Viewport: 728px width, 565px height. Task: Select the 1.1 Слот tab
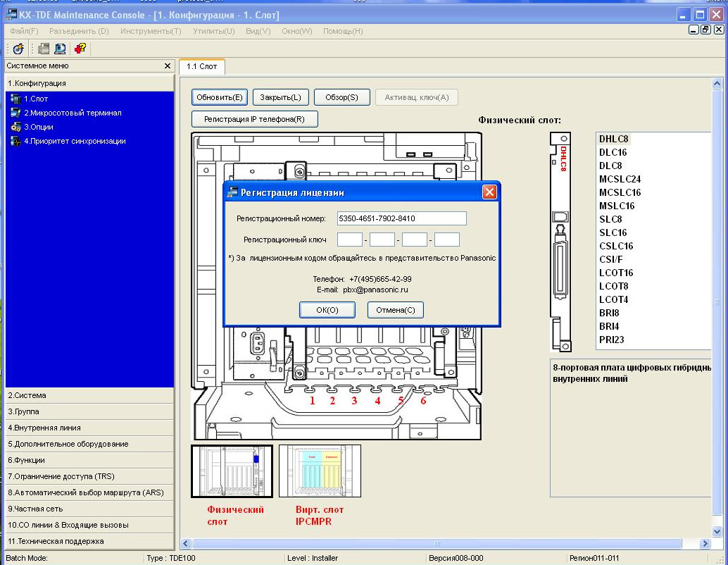pyautogui.click(x=202, y=66)
